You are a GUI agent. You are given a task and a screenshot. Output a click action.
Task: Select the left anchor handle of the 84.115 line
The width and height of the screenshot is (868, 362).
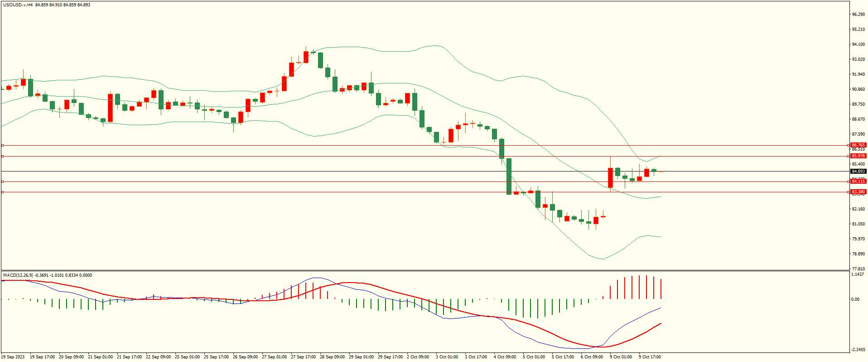coord(2,181)
